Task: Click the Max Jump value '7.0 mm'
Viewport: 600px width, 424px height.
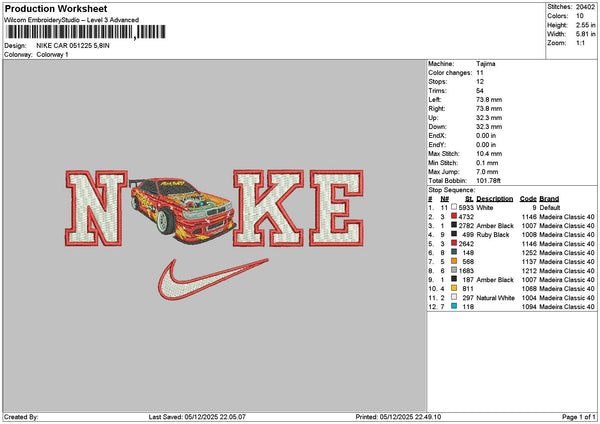Action: point(487,172)
